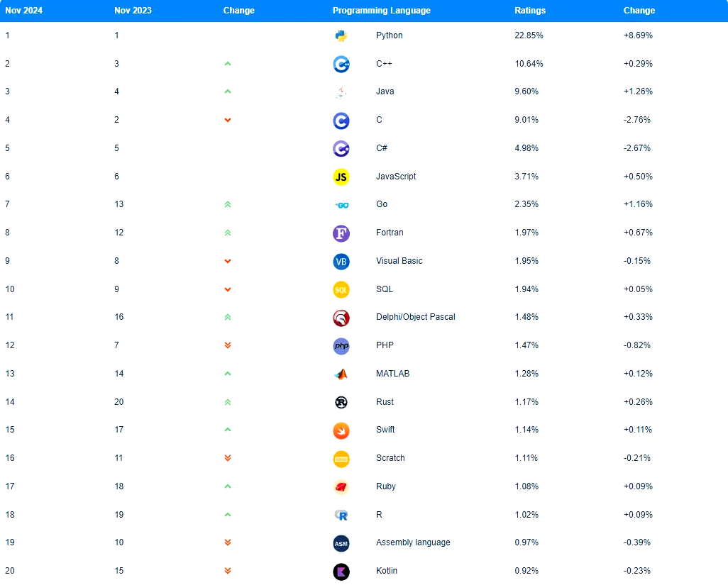Click the 22.85% rating value
Screen dimensions: 728x585
pos(529,35)
